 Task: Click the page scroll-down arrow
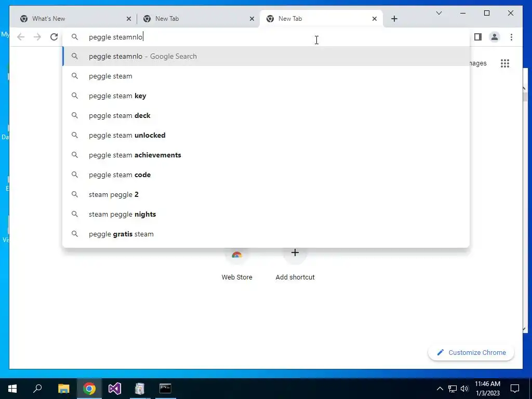pyautogui.click(x=524, y=329)
